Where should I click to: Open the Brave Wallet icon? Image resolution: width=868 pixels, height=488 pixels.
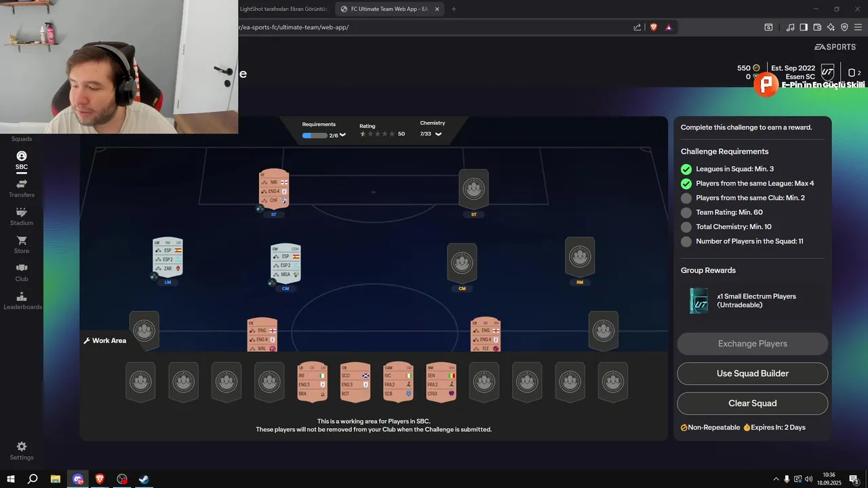point(817,27)
